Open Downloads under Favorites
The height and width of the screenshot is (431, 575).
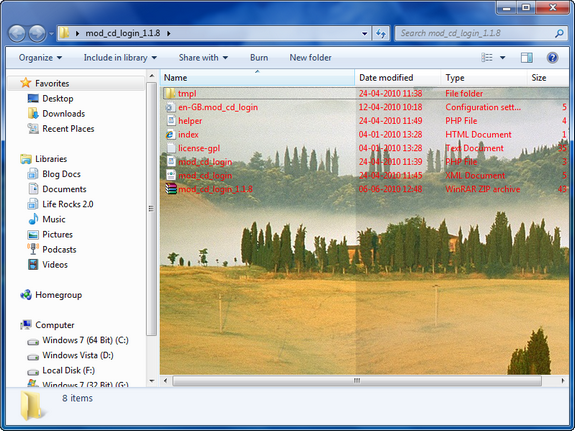coord(63,114)
